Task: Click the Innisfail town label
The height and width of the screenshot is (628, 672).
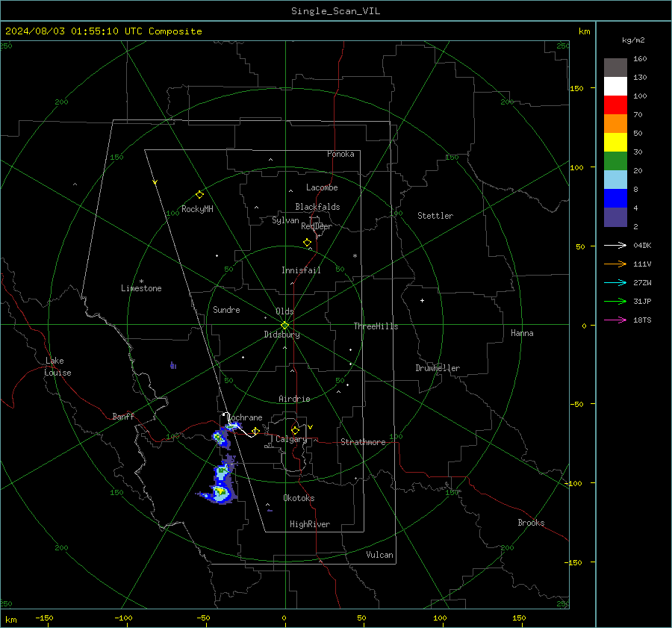Action: (301, 270)
